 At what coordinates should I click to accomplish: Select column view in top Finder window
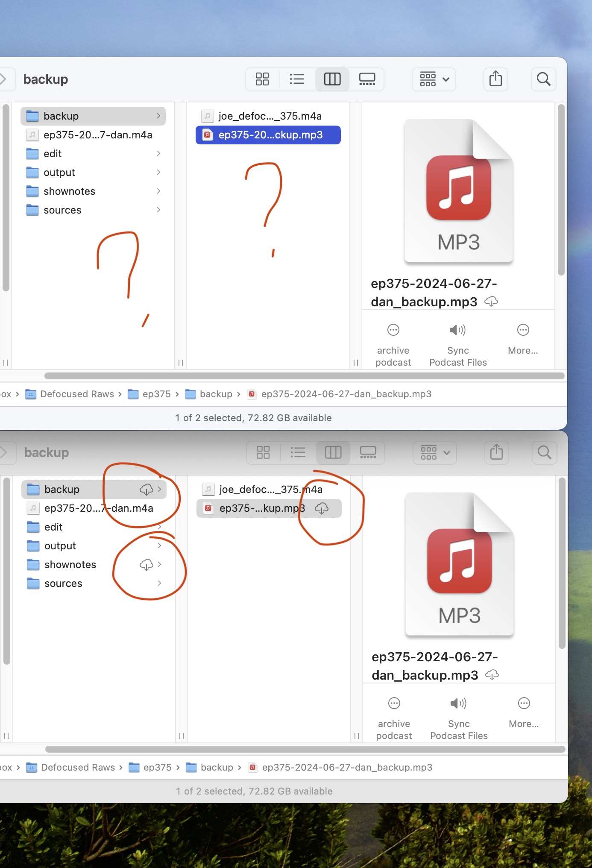pyautogui.click(x=332, y=79)
